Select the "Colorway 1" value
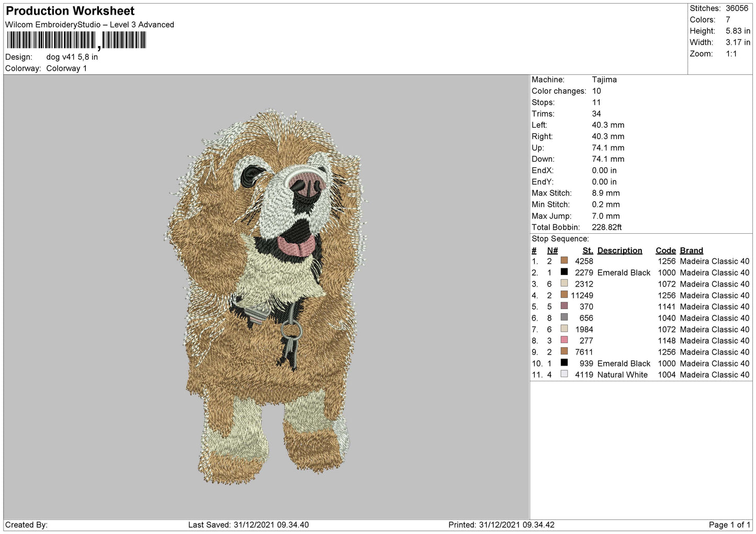 pos(66,69)
